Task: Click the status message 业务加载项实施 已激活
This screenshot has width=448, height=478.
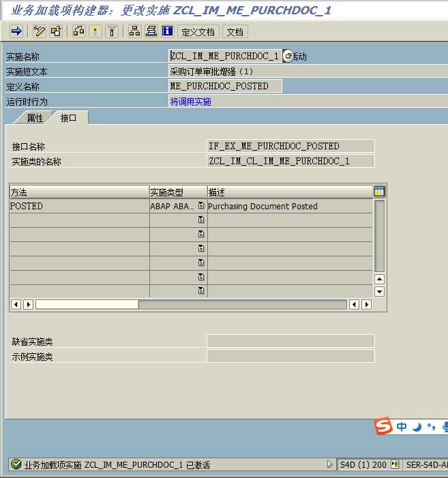Action: [x=117, y=465]
